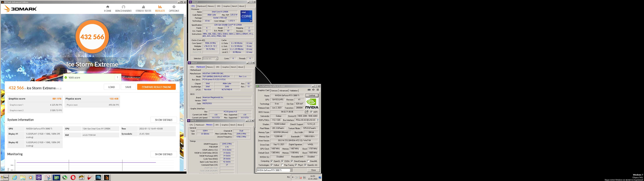Image resolution: width=644 pixels, height=181 pixels.
Task: Click the 3DMark vertical scrollbar track
Action: point(185,93)
